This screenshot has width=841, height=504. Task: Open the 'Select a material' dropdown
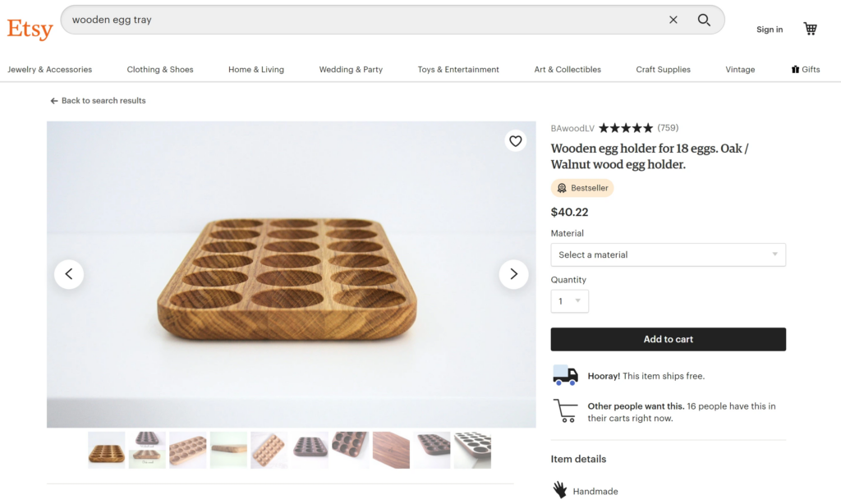668,254
